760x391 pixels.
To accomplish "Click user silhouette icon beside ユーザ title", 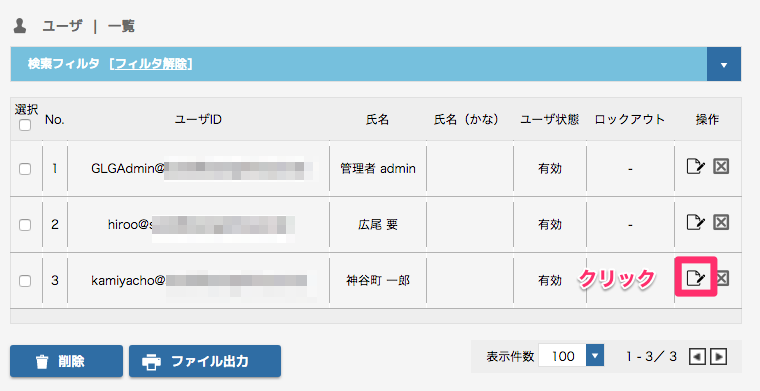I will pyautogui.click(x=20, y=25).
